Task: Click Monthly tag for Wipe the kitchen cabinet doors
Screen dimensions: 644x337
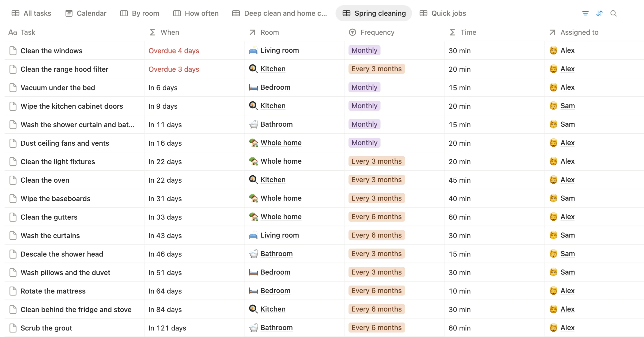Action: (x=364, y=106)
